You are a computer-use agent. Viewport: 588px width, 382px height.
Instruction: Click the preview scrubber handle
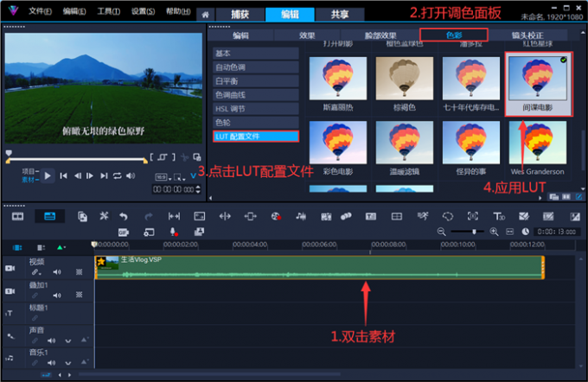(x=9, y=153)
